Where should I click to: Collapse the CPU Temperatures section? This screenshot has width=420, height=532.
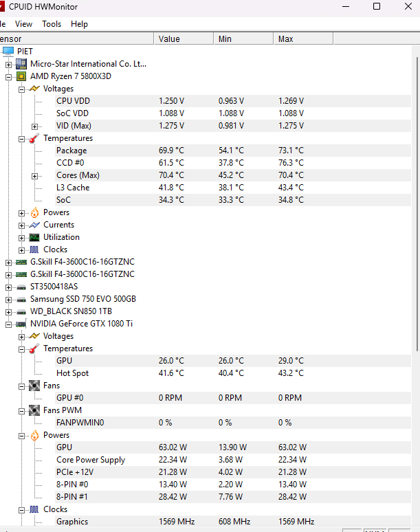22,139
